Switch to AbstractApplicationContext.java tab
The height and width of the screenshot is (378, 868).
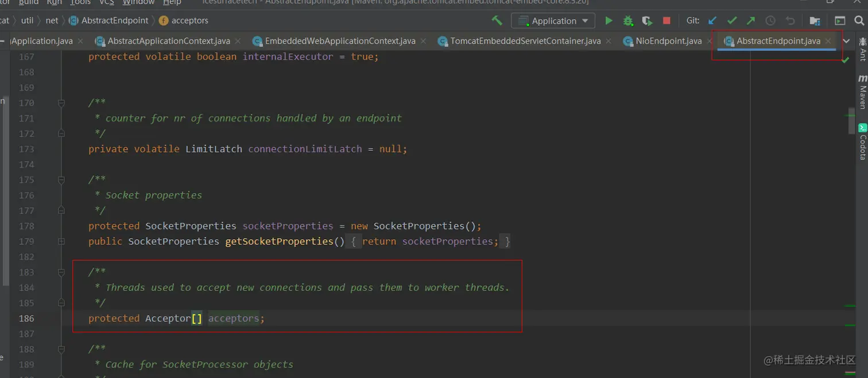[x=169, y=41]
